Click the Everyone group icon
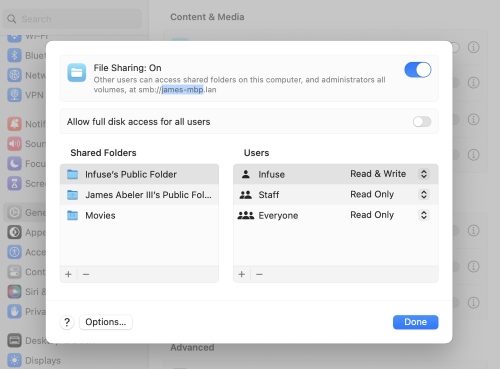This screenshot has width=500, height=369. [x=246, y=215]
